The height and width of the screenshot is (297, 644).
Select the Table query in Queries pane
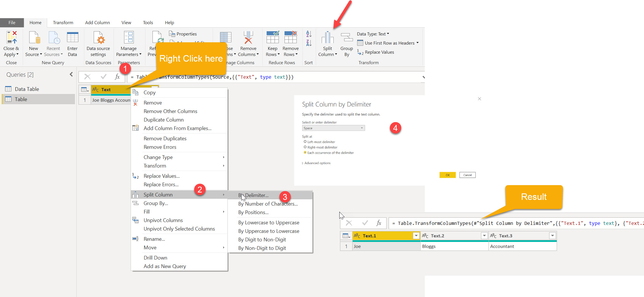tap(38, 99)
